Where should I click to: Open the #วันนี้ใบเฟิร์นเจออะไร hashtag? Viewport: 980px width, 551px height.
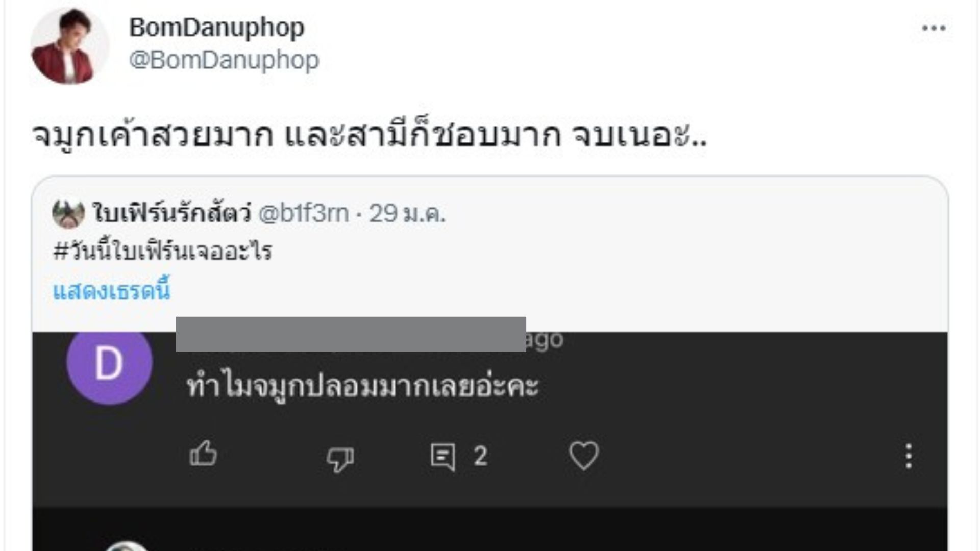click(163, 252)
